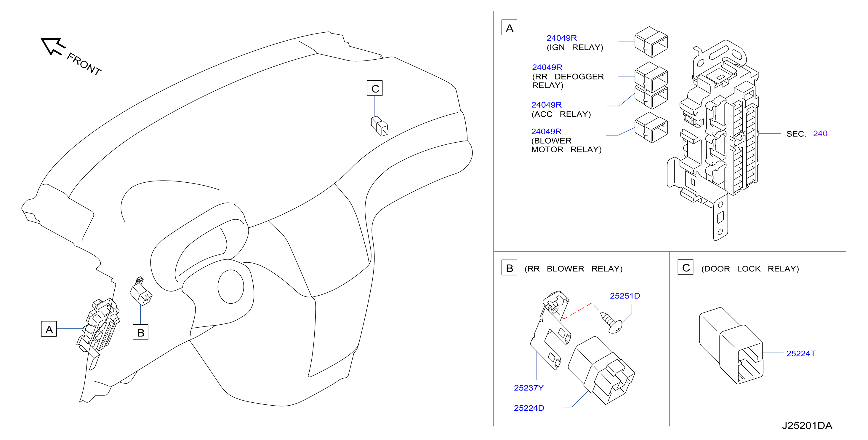Click the blower motor relay illustration
The height and width of the screenshot is (440, 868).
point(651,127)
